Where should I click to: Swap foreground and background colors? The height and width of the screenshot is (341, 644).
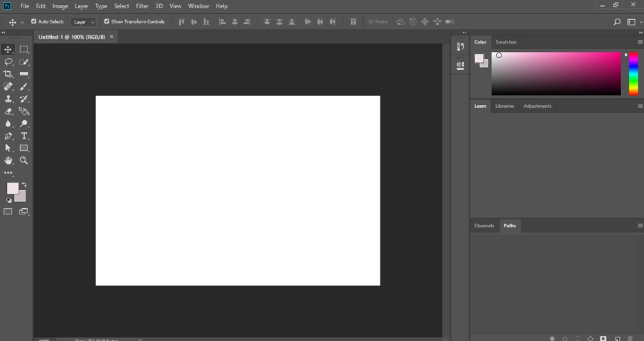[x=24, y=184]
